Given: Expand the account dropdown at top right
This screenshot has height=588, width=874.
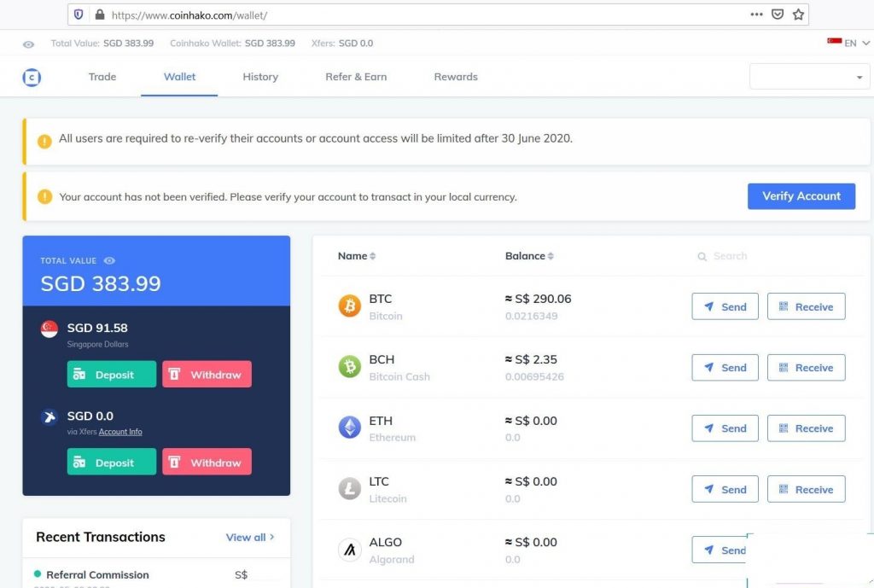Looking at the screenshot, I should tap(859, 78).
